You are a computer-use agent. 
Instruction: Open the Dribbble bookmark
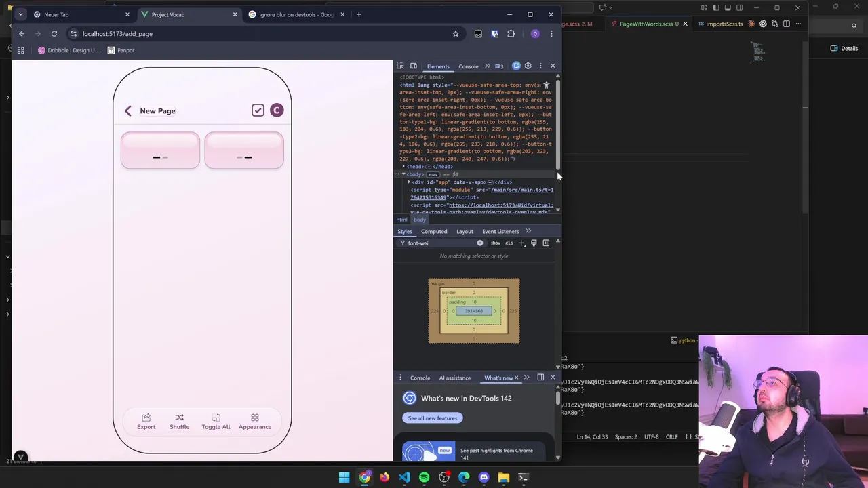(x=68, y=50)
